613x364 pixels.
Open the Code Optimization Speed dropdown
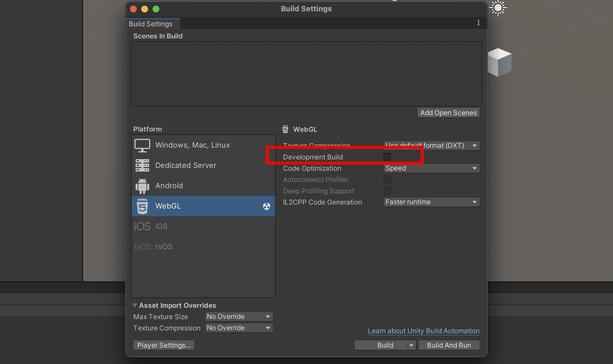point(431,168)
